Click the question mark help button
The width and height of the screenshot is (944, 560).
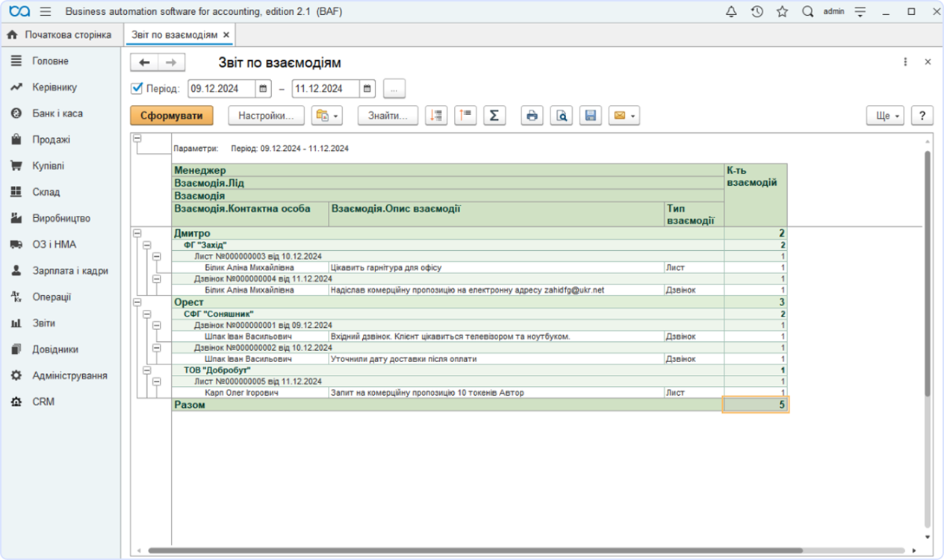(922, 116)
